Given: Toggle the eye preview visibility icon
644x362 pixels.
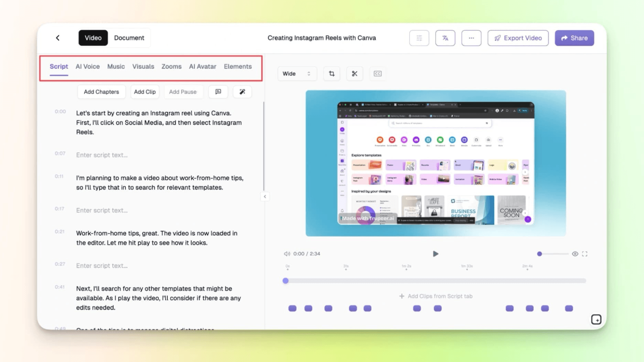Looking at the screenshot, I should pos(575,254).
